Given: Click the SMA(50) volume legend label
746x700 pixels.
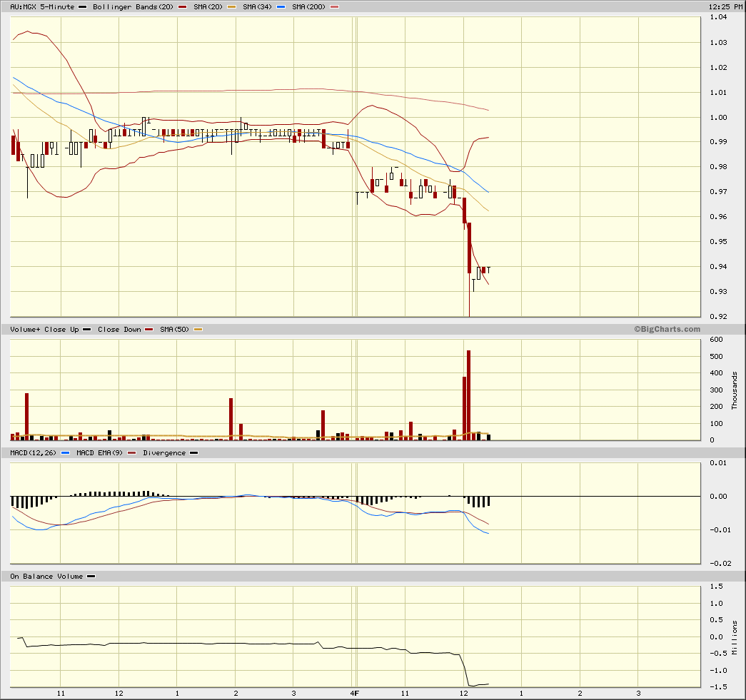Looking at the screenshot, I should [x=174, y=329].
